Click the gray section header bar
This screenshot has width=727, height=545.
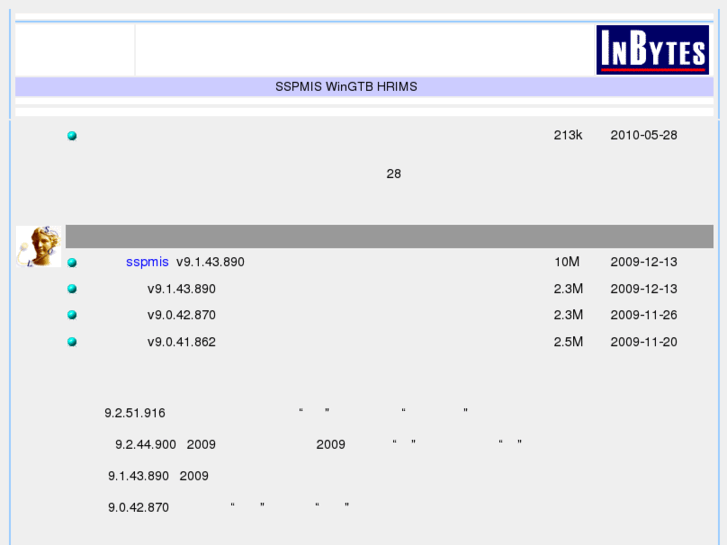pyautogui.click(x=389, y=237)
